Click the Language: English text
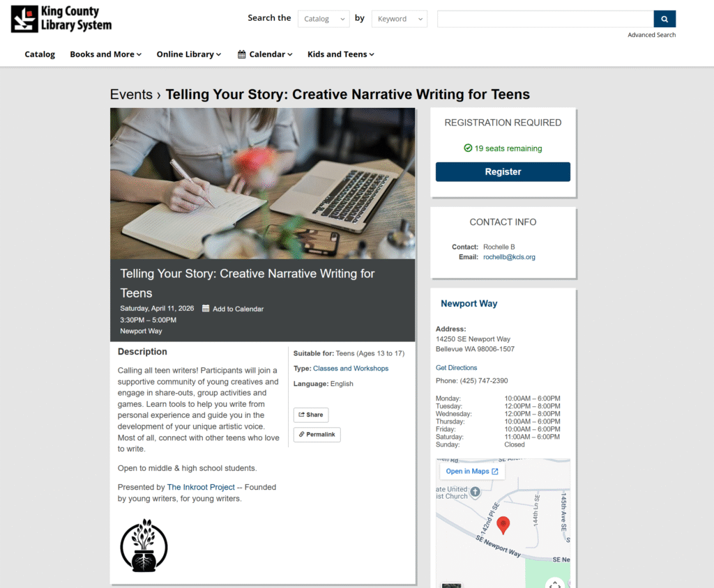 324,384
